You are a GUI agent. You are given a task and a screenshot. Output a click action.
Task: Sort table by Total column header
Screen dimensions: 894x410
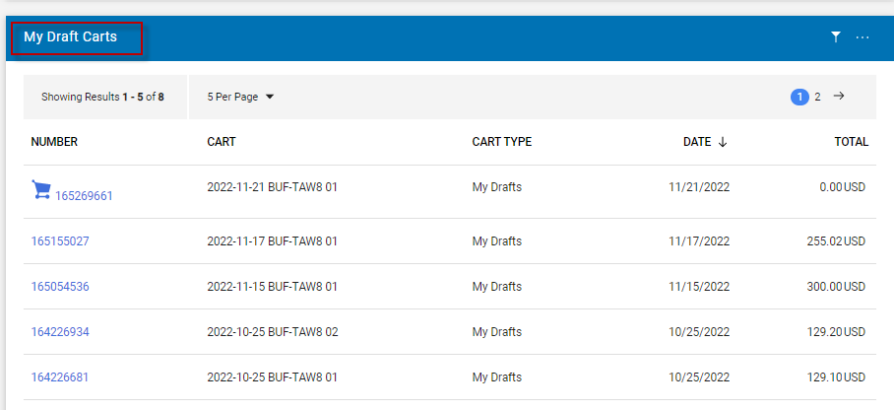[x=851, y=142]
